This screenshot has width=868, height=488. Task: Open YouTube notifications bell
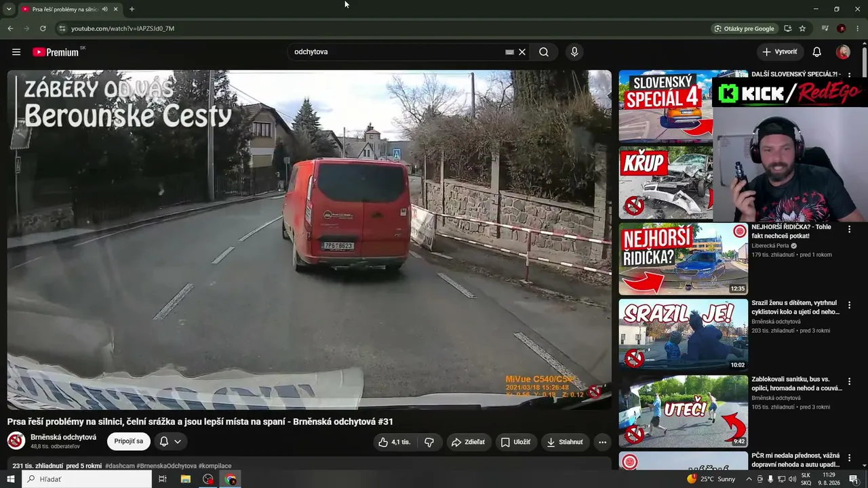817,52
